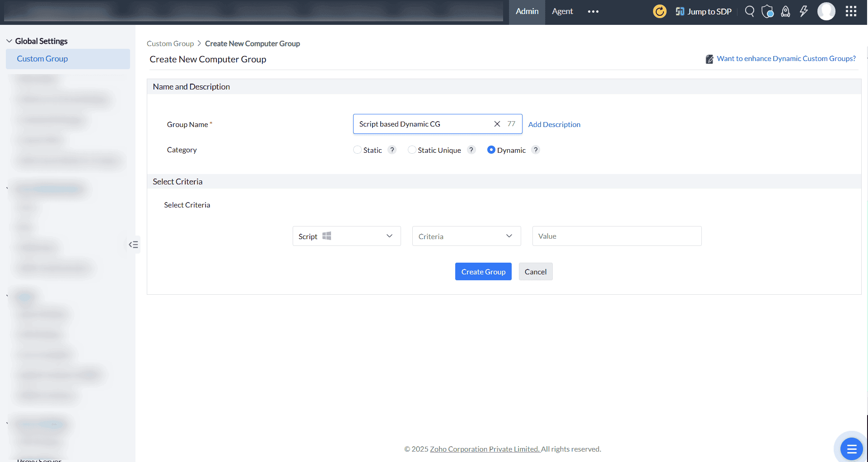
Task: Clear the Group Name field with the X
Action: [x=497, y=123]
